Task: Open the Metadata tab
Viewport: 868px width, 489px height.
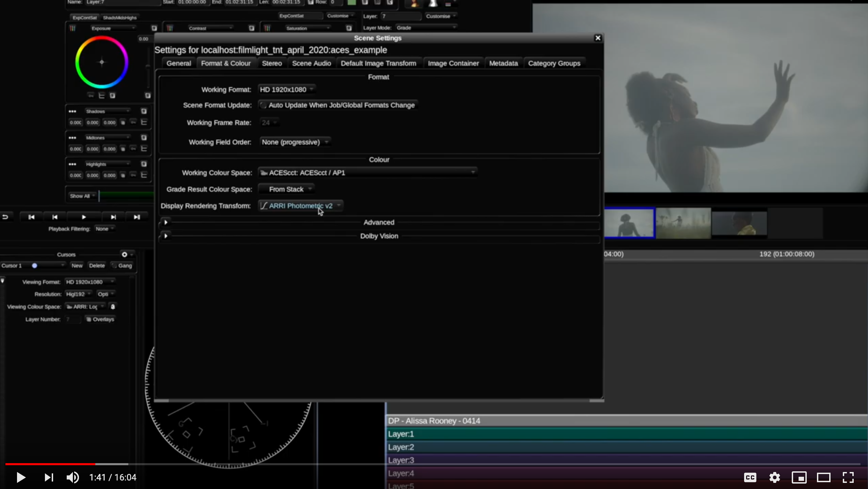Action: 503,63
